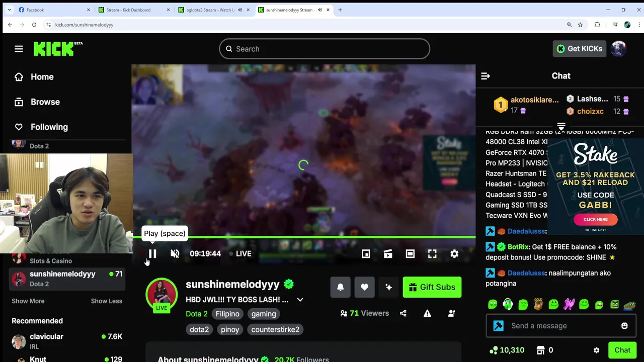The width and height of the screenshot is (644, 362).
Task: Open recommended channel Knut
Action: tap(67, 358)
